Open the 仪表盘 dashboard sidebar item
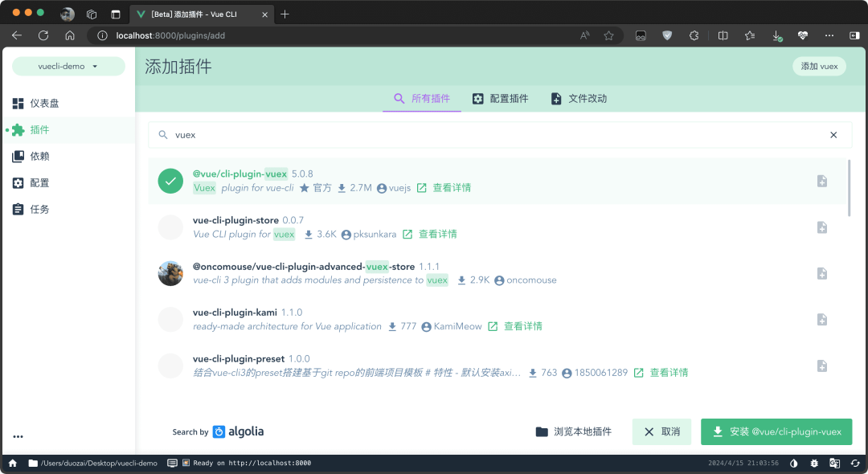This screenshot has height=474, width=868. coord(68,104)
